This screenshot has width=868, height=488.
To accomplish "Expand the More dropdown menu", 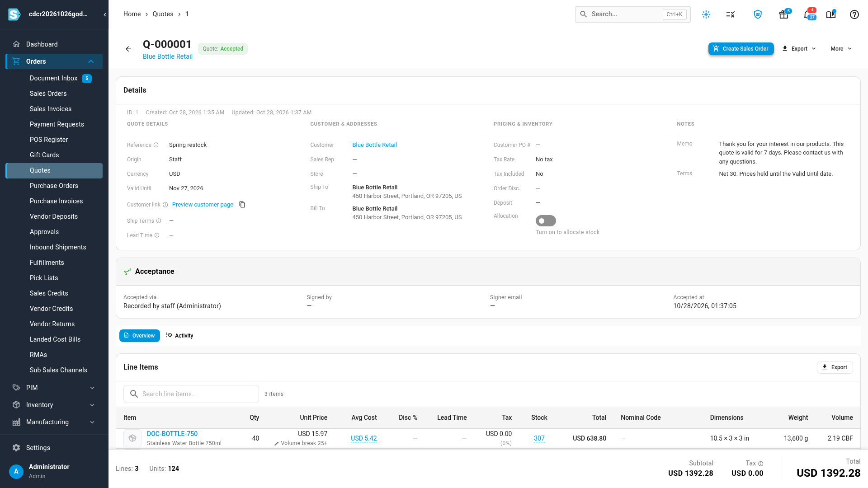I will coord(841,49).
